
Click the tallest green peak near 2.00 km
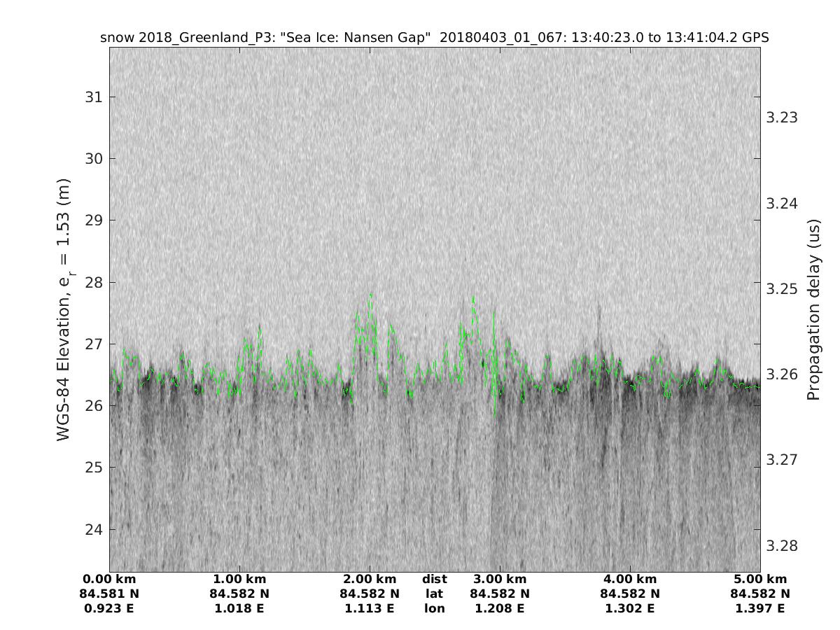pyautogui.click(x=370, y=295)
